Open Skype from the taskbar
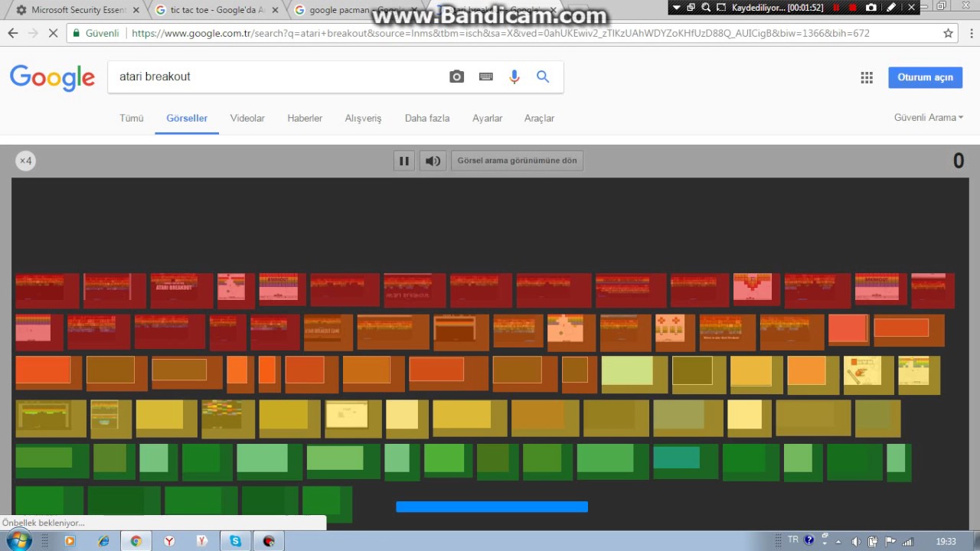Screen dimensions: 980x551 [235, 541]
